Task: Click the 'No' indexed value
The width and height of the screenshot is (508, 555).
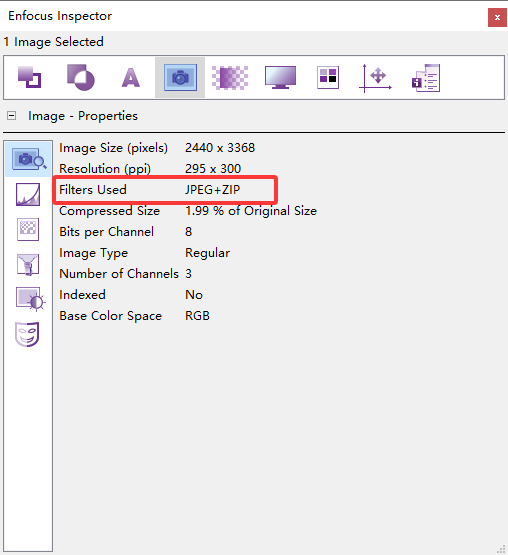Action: [x=194, y=295]
